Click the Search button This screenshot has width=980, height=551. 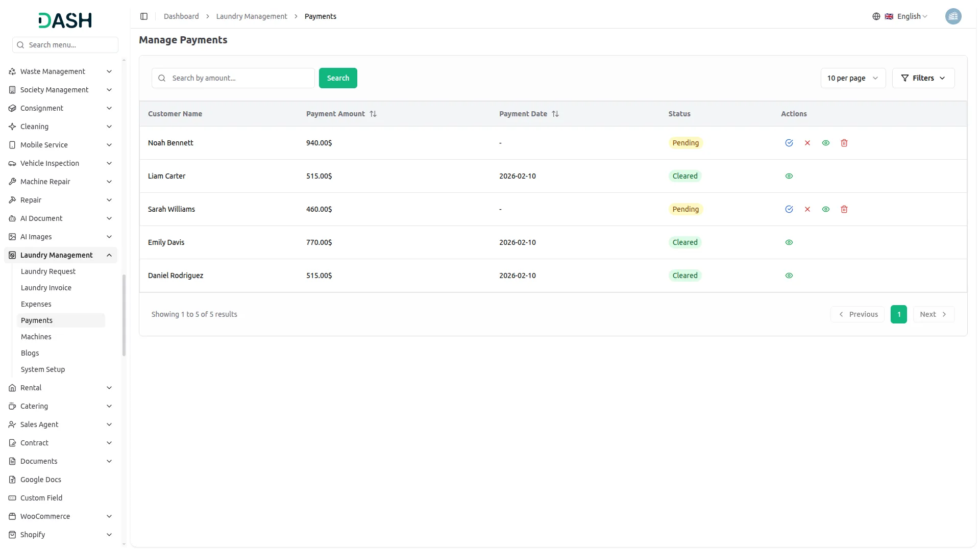click(x=338, y=78)
